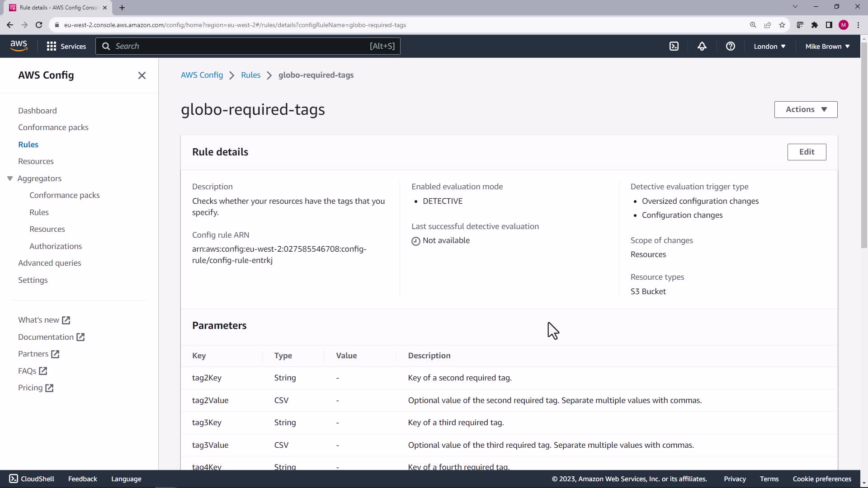Viewport: 868px width, 488px height.
Task: Bookmark this page with star icon
Action: pos(782,25)
